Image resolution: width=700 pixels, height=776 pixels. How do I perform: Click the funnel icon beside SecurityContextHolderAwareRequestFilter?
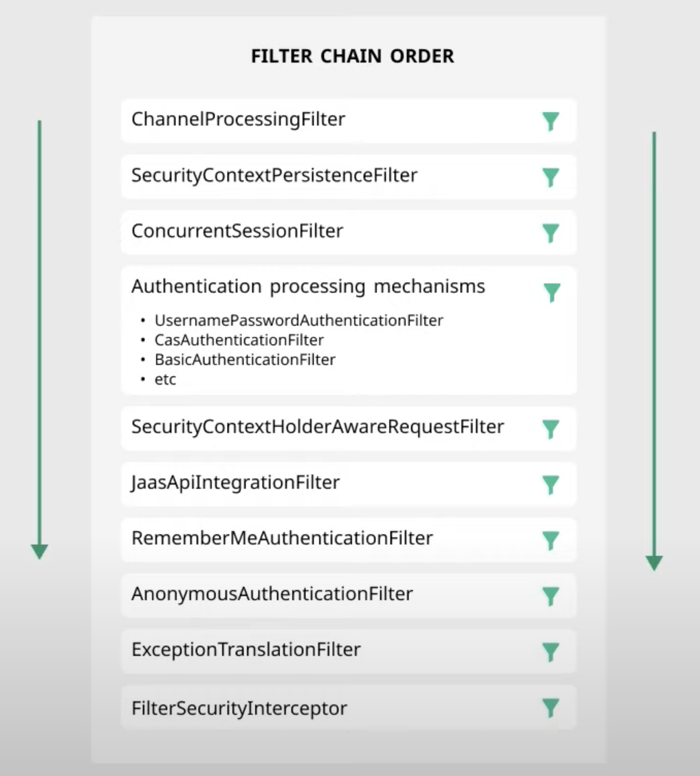click(550, 429)
